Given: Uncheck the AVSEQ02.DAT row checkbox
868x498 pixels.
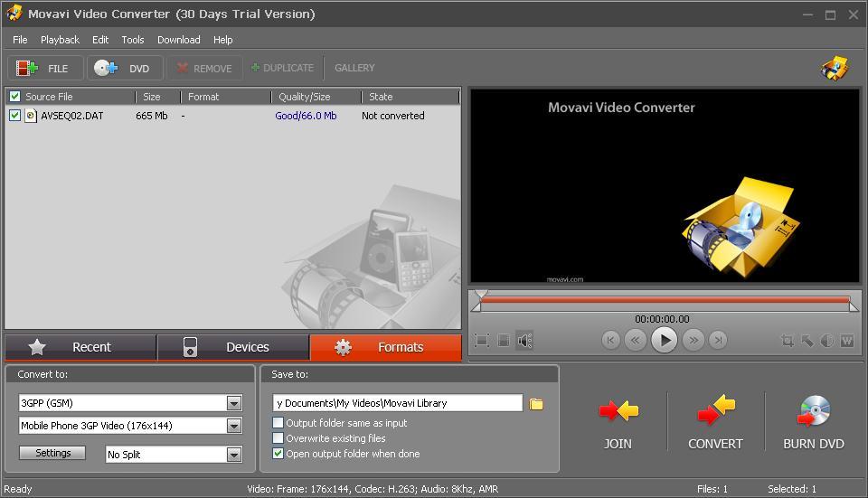Looking at the screenshot, I should (x=15, y=115).
